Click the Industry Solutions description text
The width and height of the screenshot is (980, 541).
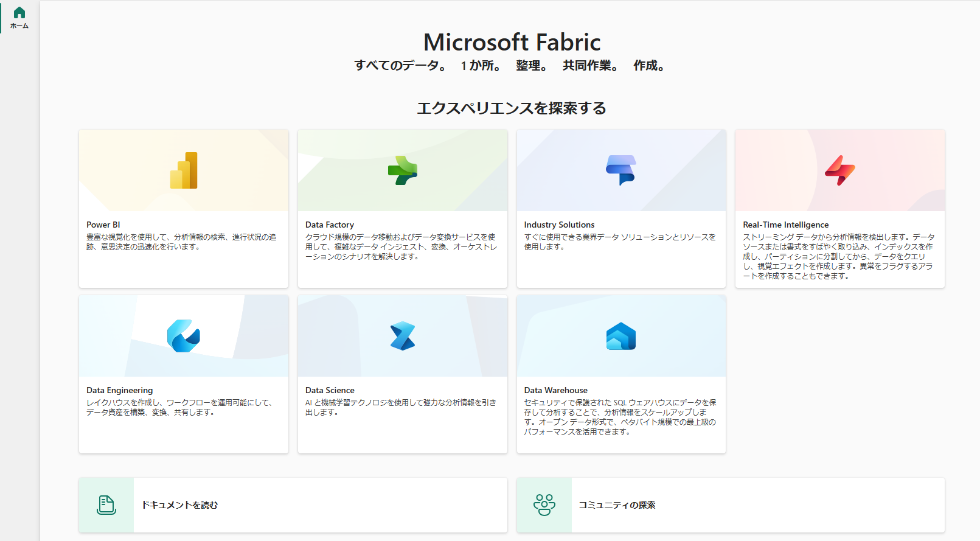point(620,242)
